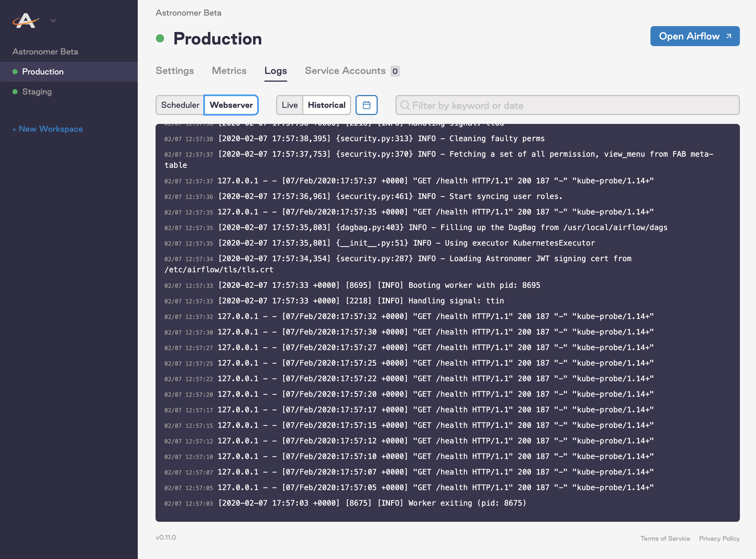The image size is (756, 559).
Task: Open the Settings tab
Action: (174, 71)
